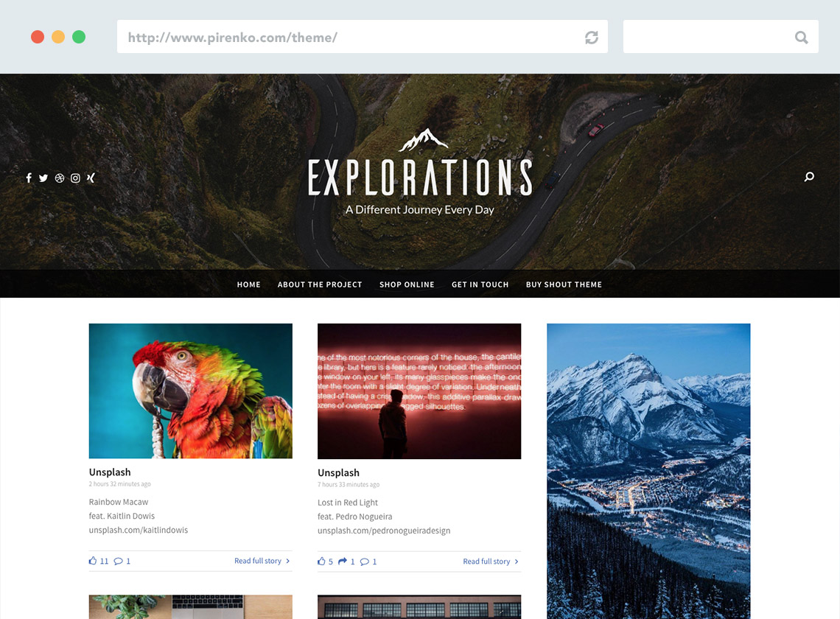840x619 pixels.
Task: Open the snowy mountain town thumbnail
Action: [648, 471]
